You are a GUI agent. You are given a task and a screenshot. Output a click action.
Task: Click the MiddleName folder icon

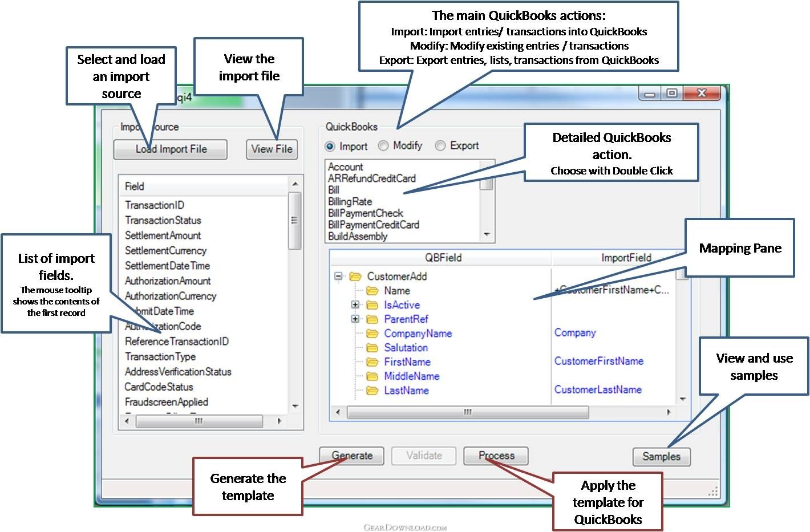(x=372, y=376)
